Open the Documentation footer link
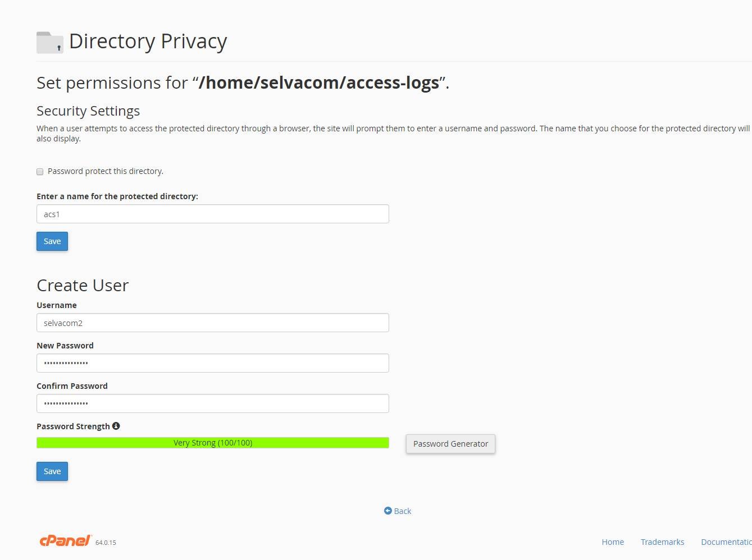752x560 pixels. [x=726, y=542]
